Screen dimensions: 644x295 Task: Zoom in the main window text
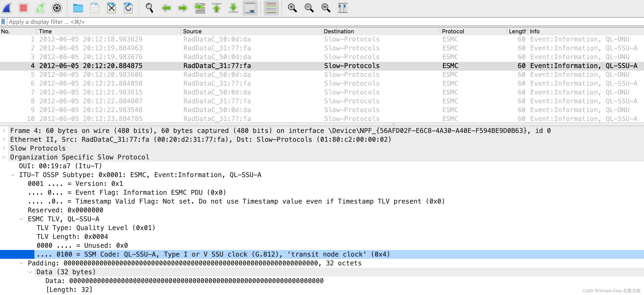tap(292, 8)
